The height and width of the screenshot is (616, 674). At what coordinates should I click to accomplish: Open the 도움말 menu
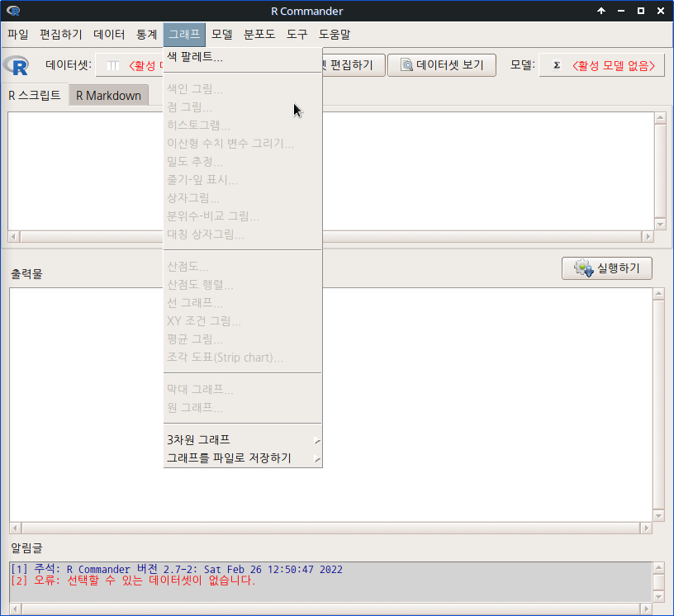click(335, 35)
